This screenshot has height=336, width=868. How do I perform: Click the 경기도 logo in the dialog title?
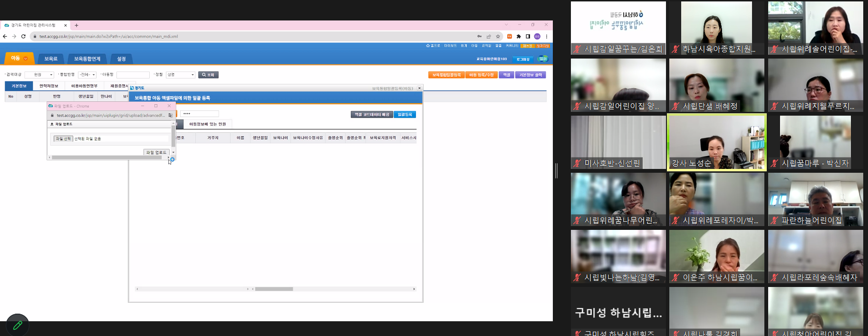point(137,88)
